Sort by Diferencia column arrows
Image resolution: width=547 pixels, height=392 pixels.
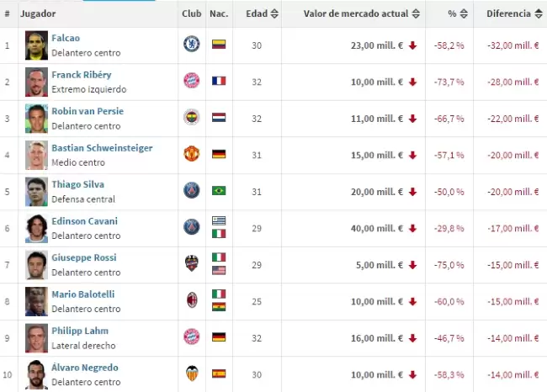(537, 14)
